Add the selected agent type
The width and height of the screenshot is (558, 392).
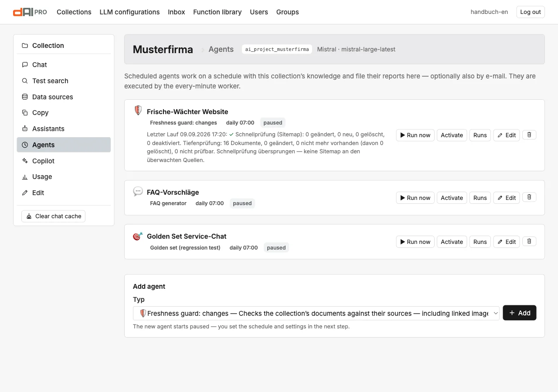520,313
